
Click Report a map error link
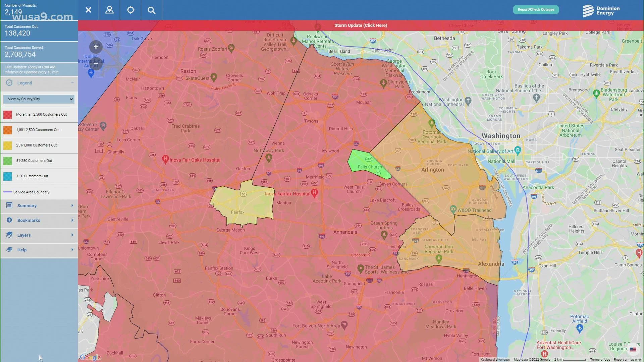tap(628, 360)
